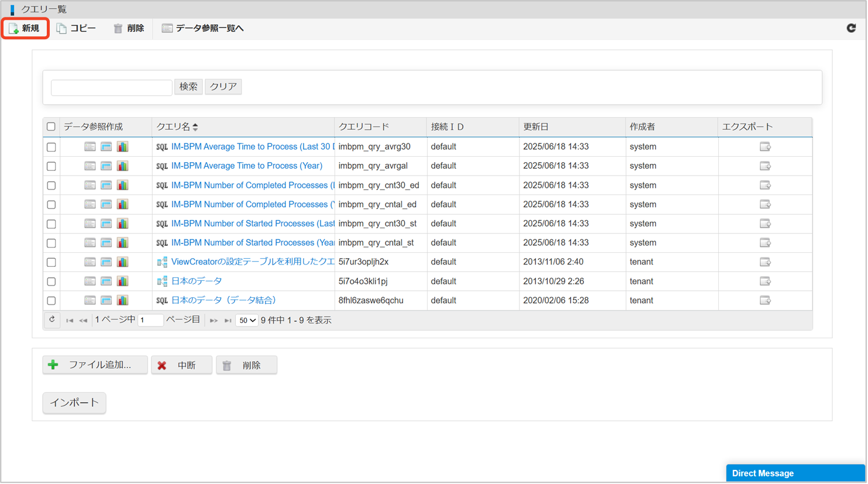Click the 検索 search button
This screenshot has width=868, height=484.
(188, 87)
